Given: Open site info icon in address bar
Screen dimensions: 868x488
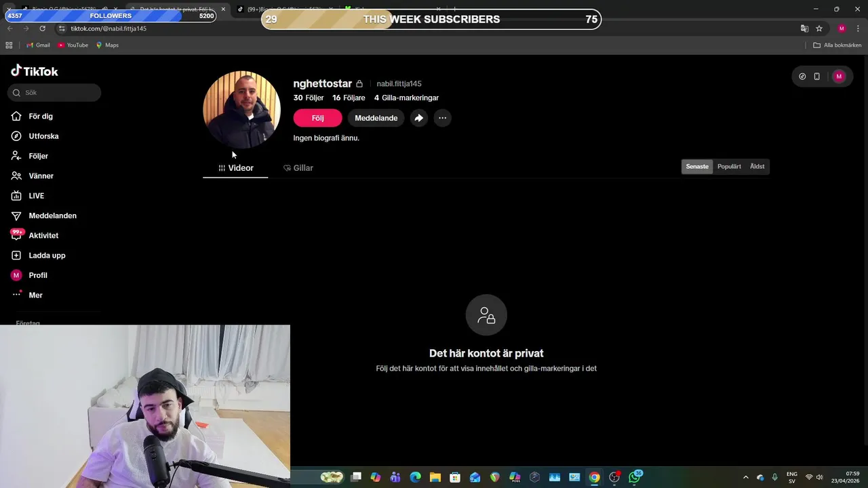Looking at the screenshot, I should point(62,28).
